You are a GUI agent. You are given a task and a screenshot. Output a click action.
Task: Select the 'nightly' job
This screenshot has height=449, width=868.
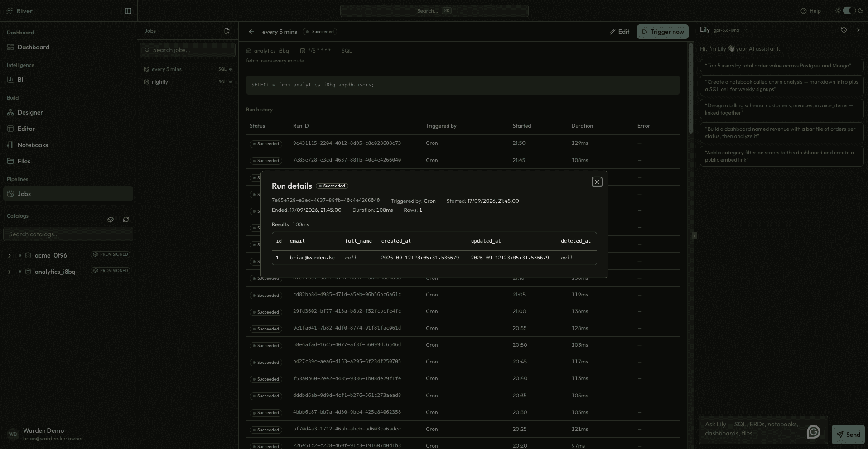[x=188, y=82]
